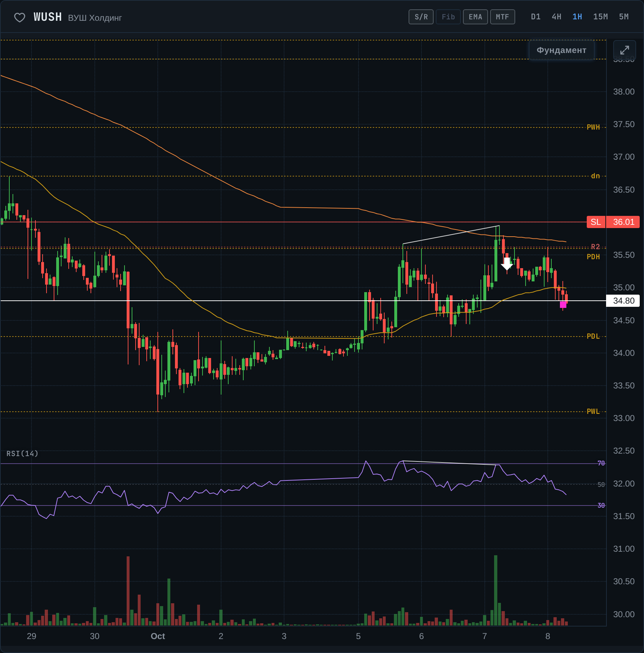Click the R2 level label
Screen dimensions: 644x653
pos(595,247)
